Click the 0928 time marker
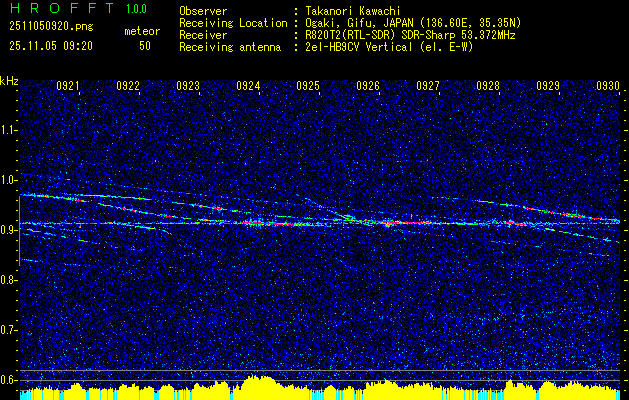 point(488,85)
